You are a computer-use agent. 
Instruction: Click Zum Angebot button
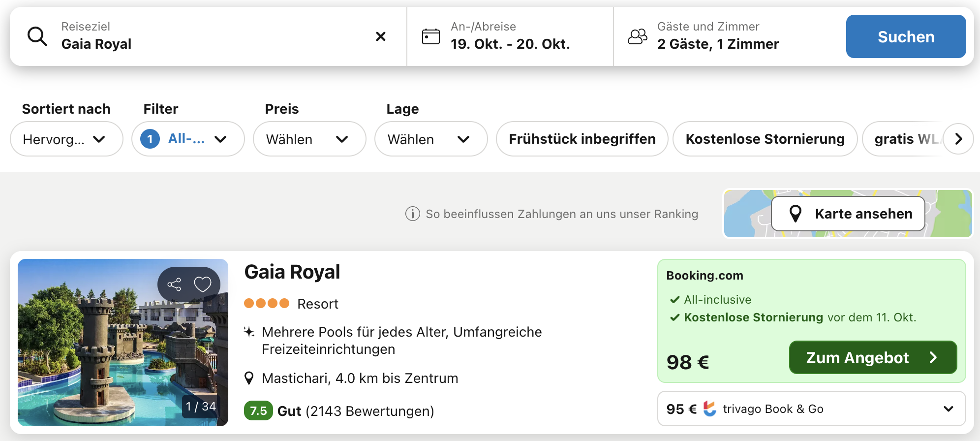click(x=873, y=357)
